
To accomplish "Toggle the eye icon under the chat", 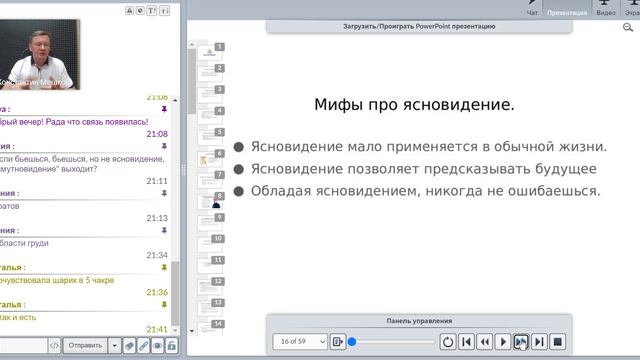I will pos(158,346).
